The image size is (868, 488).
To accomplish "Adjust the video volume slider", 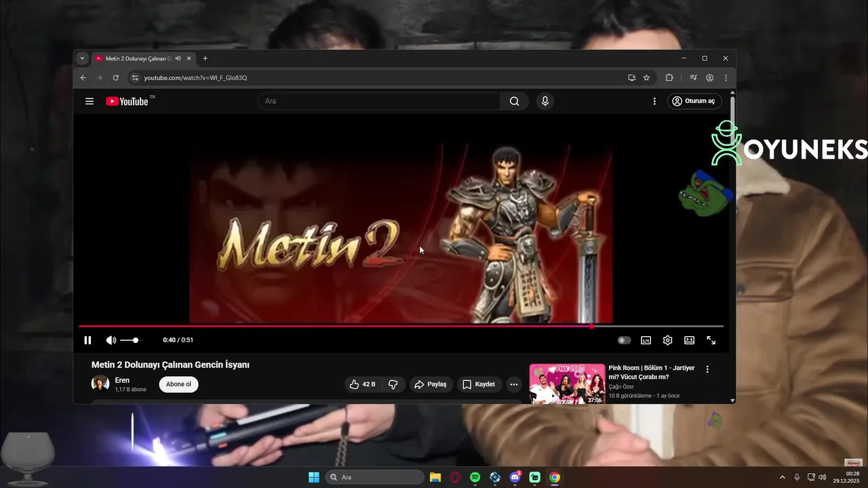I will (x=131, y=340).
